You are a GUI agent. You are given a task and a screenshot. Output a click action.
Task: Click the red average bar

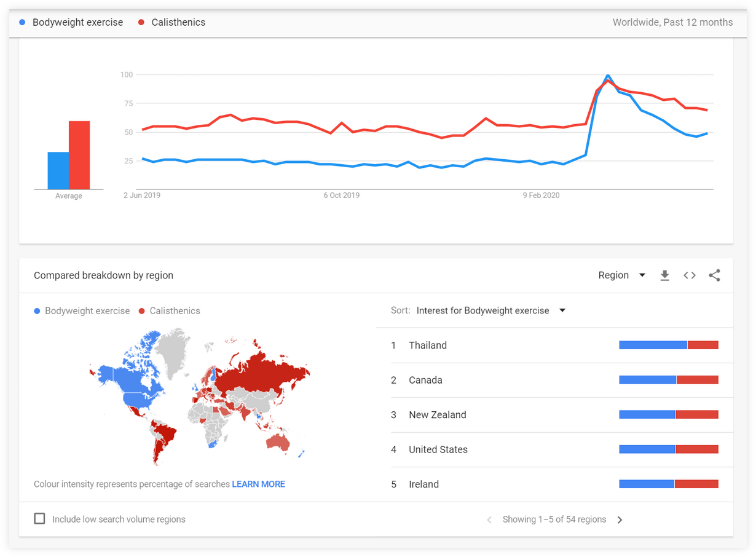(79, 155)
